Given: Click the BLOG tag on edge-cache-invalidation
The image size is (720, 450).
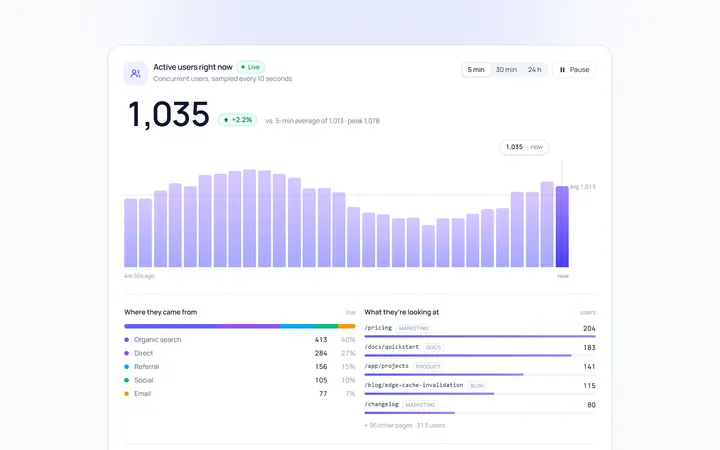Looking at the screenshot, I should 477,386.
